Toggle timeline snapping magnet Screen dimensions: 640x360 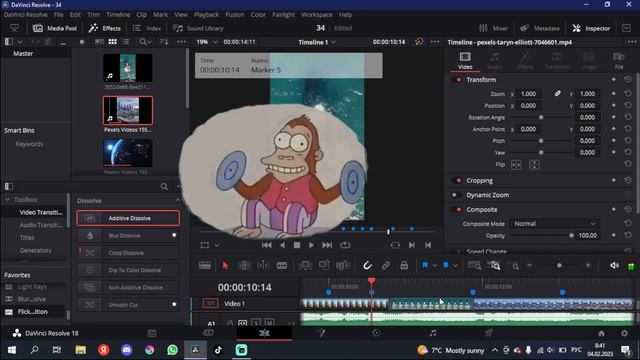pos(367,266)
